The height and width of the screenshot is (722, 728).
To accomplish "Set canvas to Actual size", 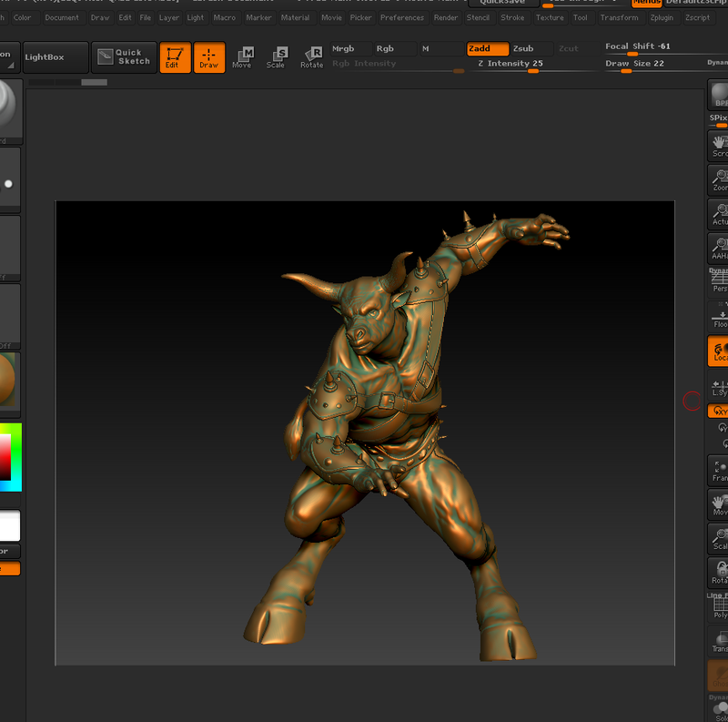I will click(718, 214).
